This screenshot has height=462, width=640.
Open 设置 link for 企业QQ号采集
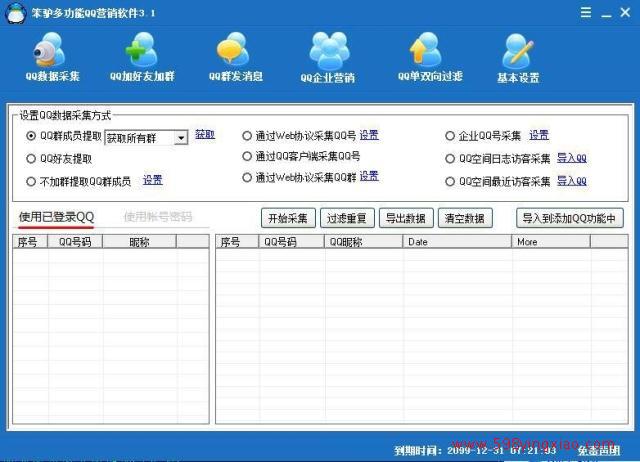[x=539, y=135]
